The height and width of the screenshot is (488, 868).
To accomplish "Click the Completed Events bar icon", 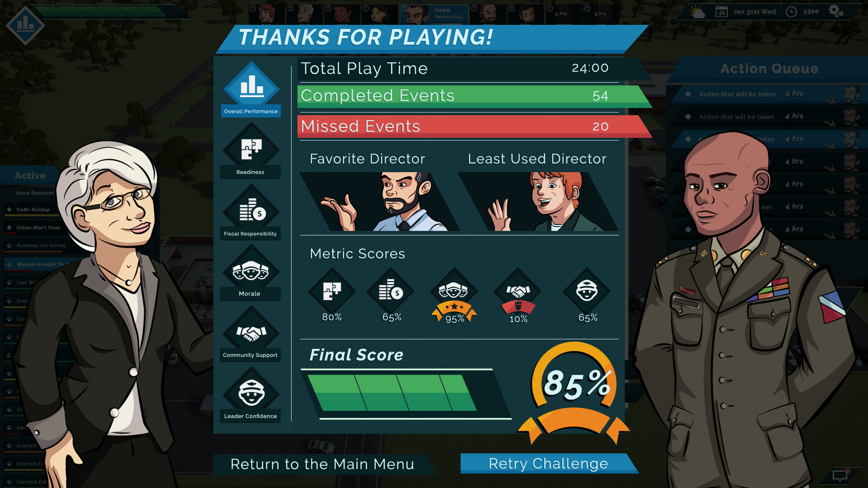I will pyautogui.click(x=459, y=95).
